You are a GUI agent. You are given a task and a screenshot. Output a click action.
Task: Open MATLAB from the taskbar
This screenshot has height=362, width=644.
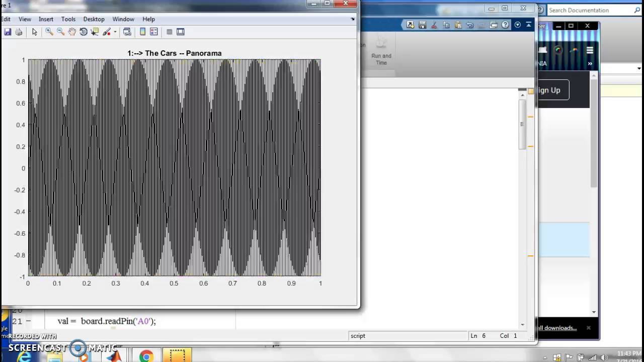pos(115,356)
